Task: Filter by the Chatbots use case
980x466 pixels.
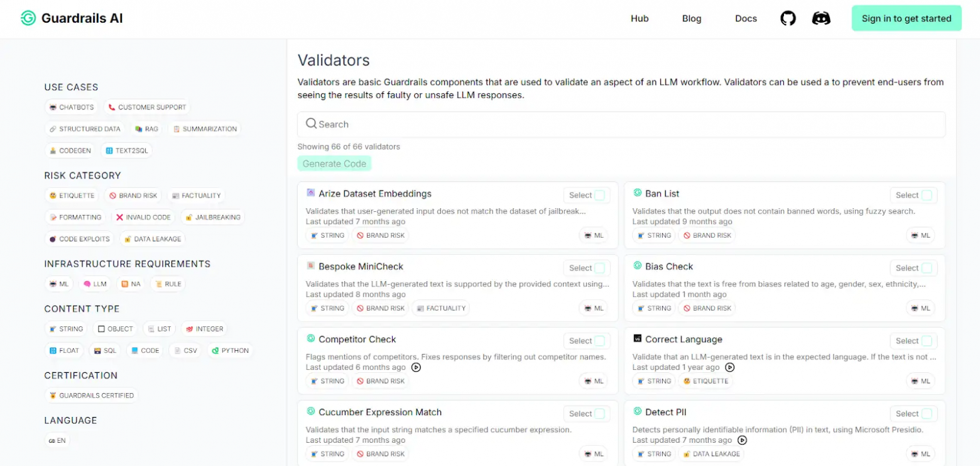Action: pos(72,108)
